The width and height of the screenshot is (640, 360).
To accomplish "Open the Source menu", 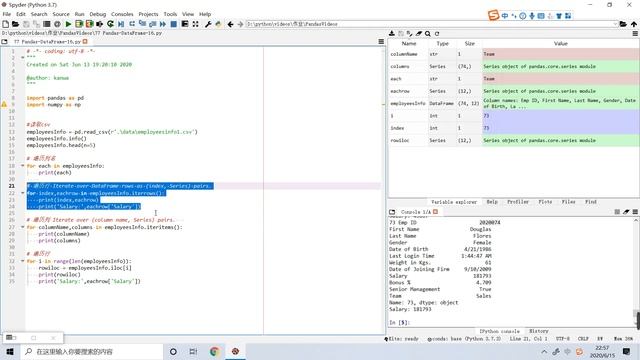I will (x=61, y=14).
